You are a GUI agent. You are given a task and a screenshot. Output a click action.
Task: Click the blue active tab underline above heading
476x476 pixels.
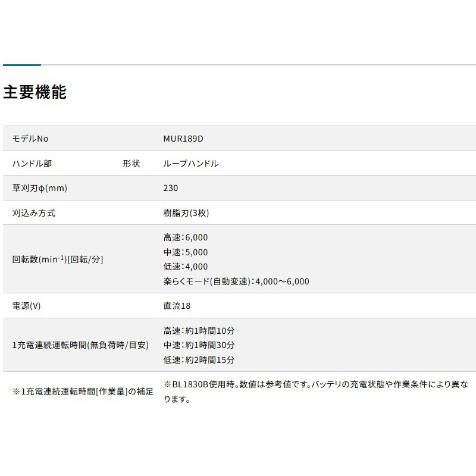click(x=22, y=65)
